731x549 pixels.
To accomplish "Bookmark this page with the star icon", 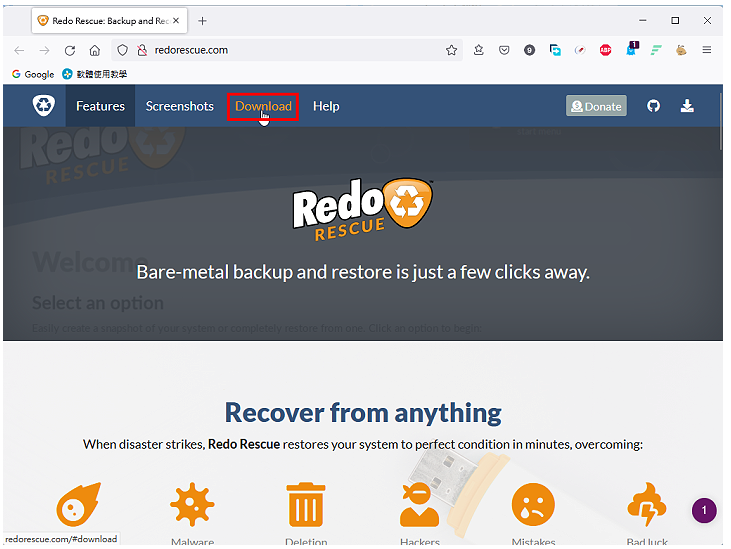I will 451,50.
